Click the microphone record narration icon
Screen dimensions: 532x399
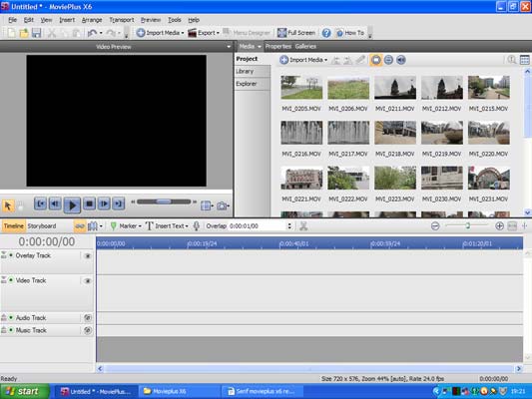(x=196, y=225)
